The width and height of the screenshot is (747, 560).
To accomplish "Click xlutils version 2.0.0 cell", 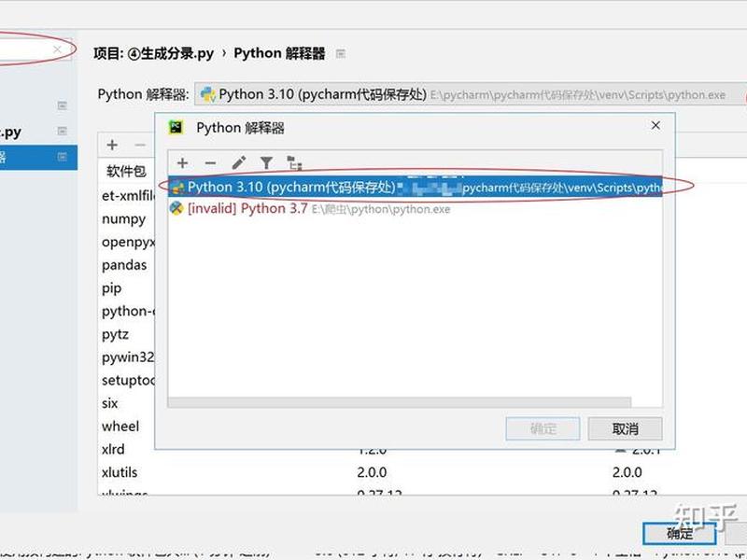I will tap(372, 472).
